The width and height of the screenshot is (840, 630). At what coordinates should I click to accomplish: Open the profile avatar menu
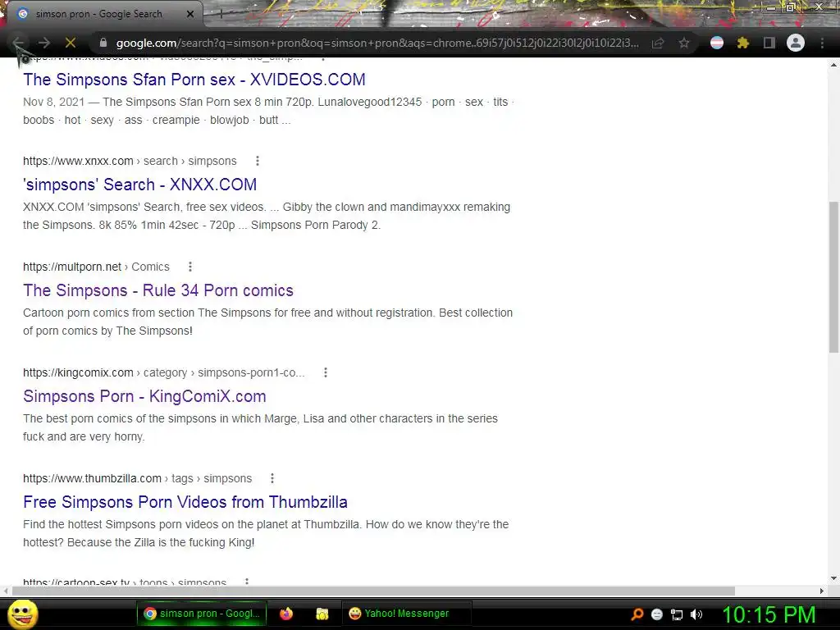point(796,43)
